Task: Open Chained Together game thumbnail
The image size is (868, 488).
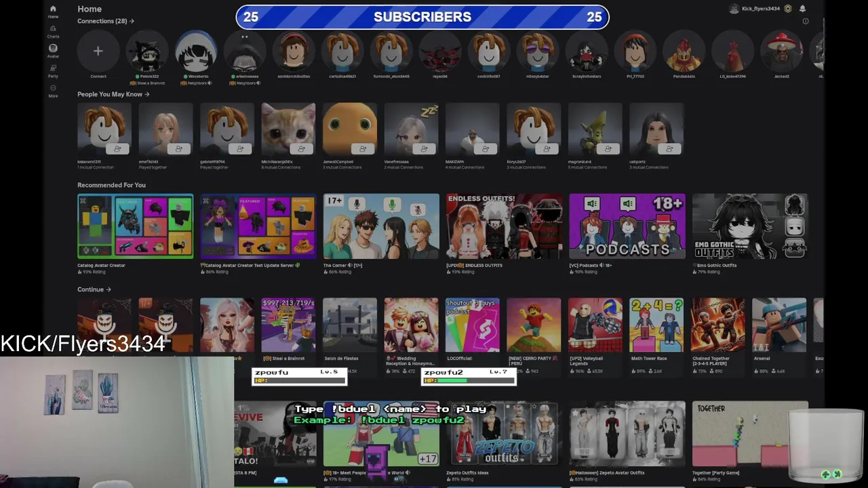Action: tap(717, 325)
